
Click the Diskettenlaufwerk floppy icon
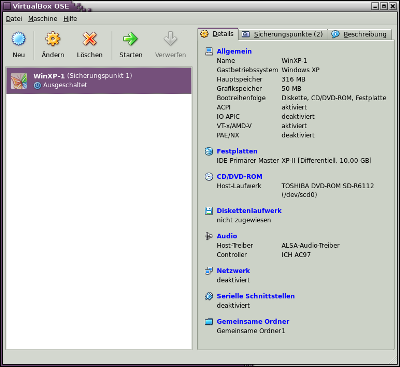pyautogui.click(x=209, y=211)
